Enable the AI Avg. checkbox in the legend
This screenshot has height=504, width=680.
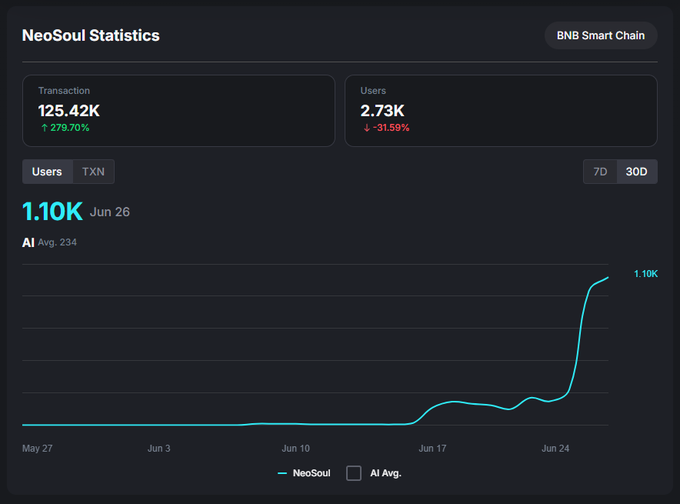pos(354,473)
